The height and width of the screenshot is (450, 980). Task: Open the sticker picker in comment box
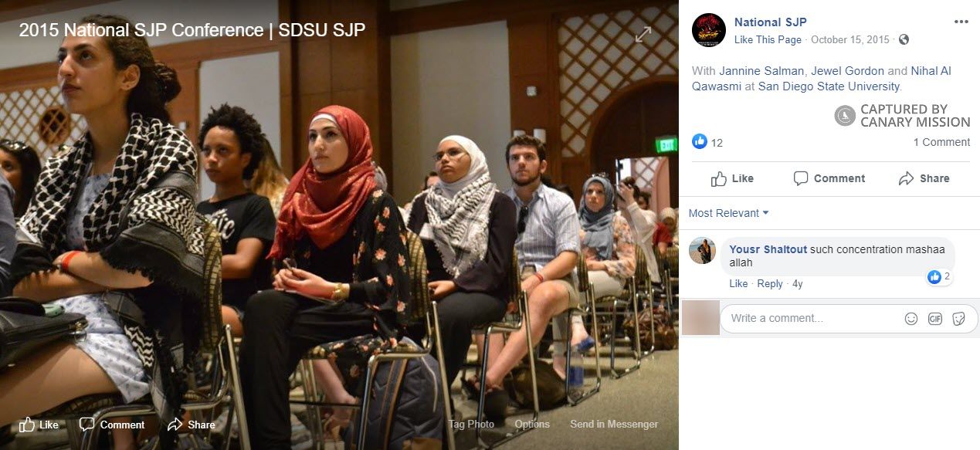958,318
